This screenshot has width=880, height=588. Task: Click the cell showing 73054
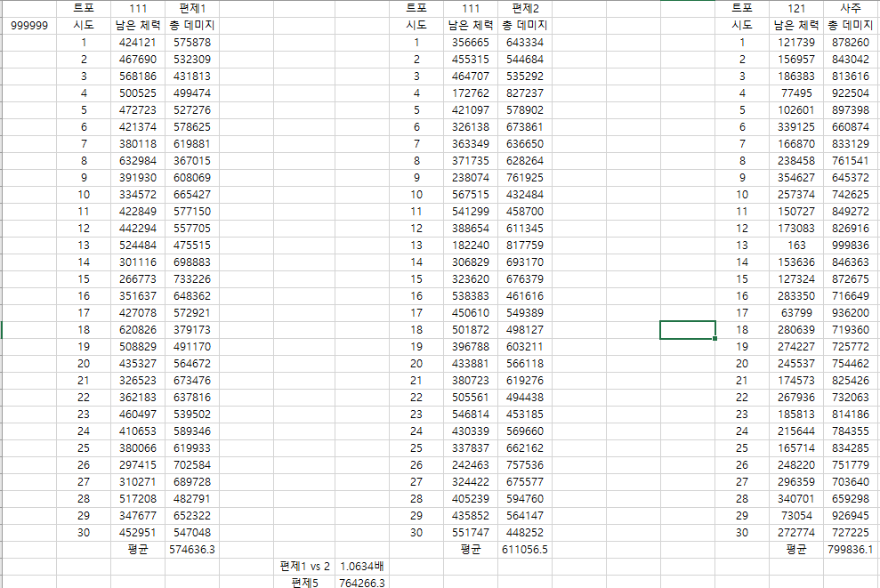(795, 516)
